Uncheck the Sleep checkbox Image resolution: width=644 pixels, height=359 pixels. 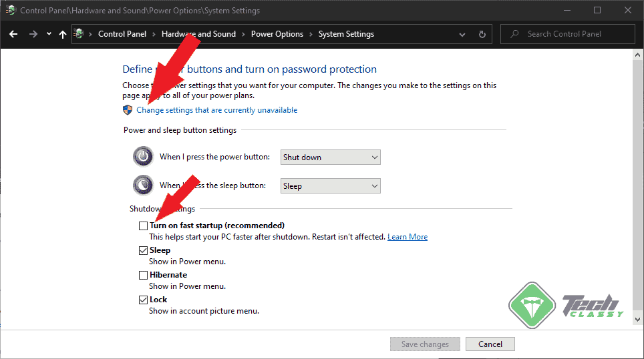coord(143,250)
